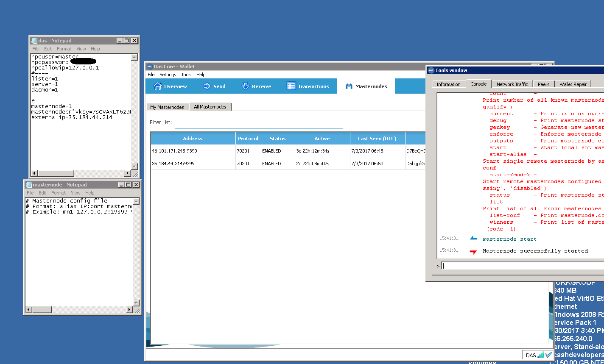Click masternode Notepad horizontal scrollbar right arrow

click(x=129, y=310)
